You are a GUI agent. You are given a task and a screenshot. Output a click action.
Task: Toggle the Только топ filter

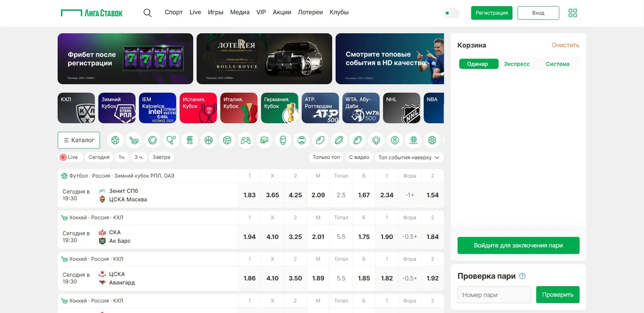(x=326, y=157)
